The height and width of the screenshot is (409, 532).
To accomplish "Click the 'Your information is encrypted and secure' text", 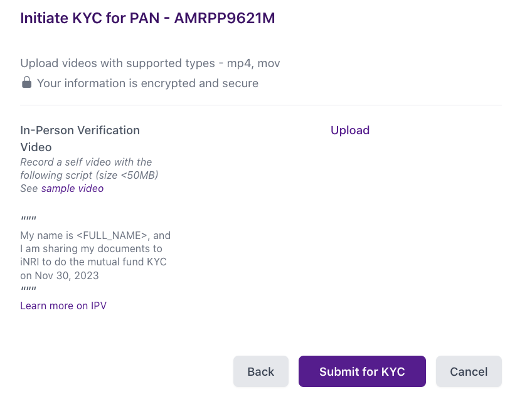I will 147,83.
